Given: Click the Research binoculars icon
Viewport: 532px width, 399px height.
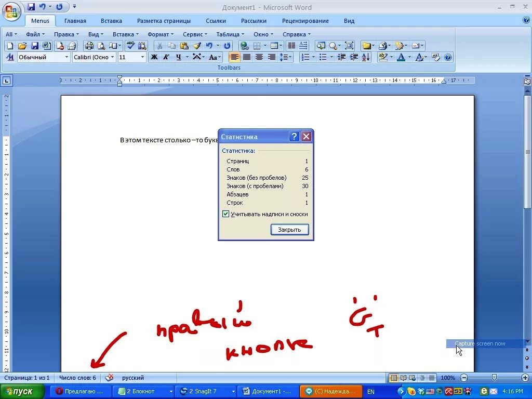Looking at the screenshot, I should (x=142, y=46).
